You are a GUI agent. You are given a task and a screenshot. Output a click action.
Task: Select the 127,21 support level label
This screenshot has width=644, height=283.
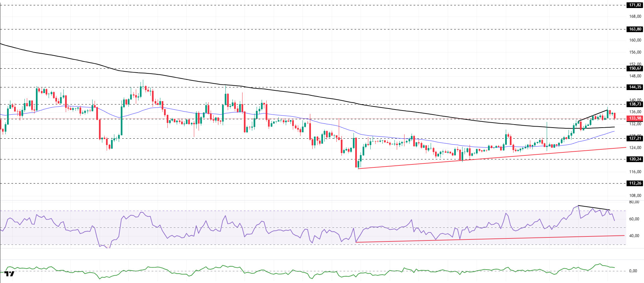(x=635, y=138)
